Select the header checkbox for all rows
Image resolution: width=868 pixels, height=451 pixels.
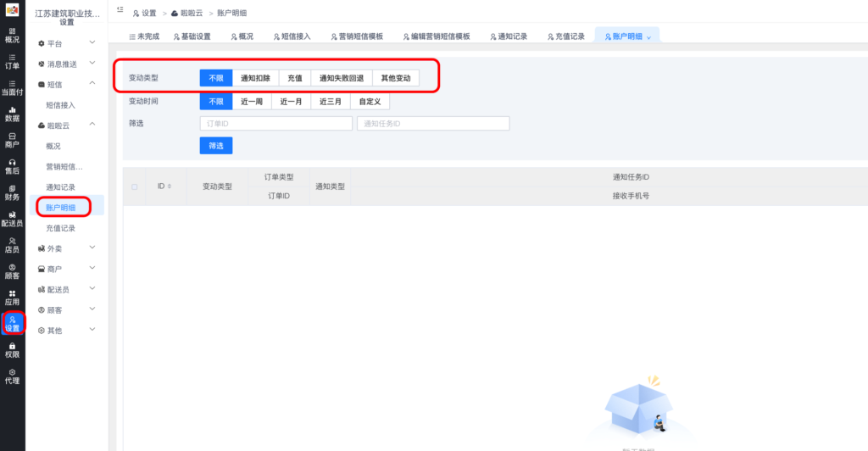tap(135, 187)
